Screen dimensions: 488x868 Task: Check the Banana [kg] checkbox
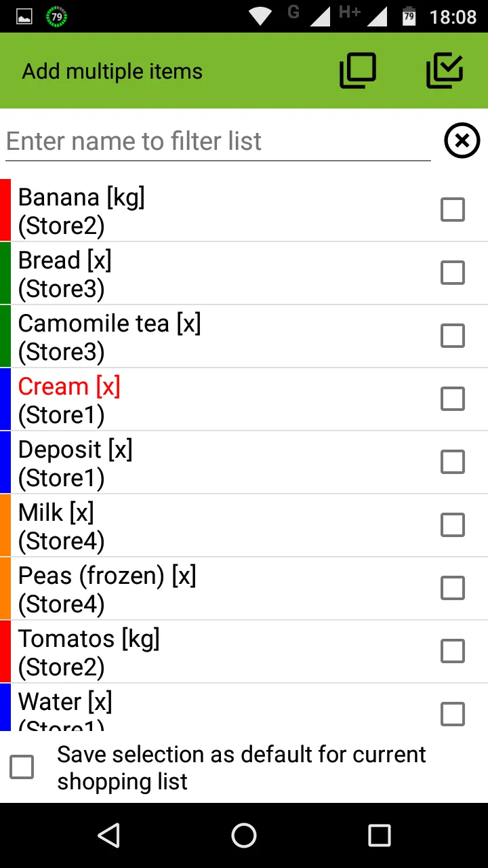(x=453, y=210)
